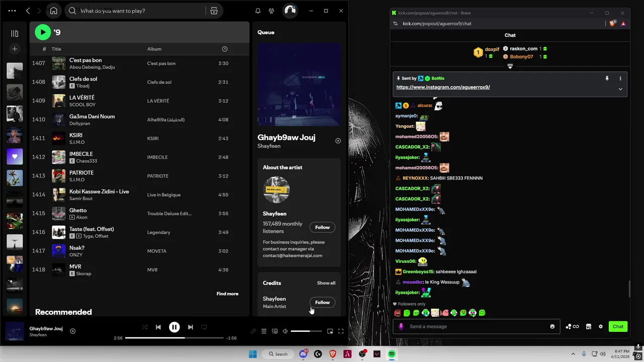The width and height of the screenshot is (644, 362).
Task: Open the Spotify three-dots menu
Action: pyautogui.click(x=12, y=11)
